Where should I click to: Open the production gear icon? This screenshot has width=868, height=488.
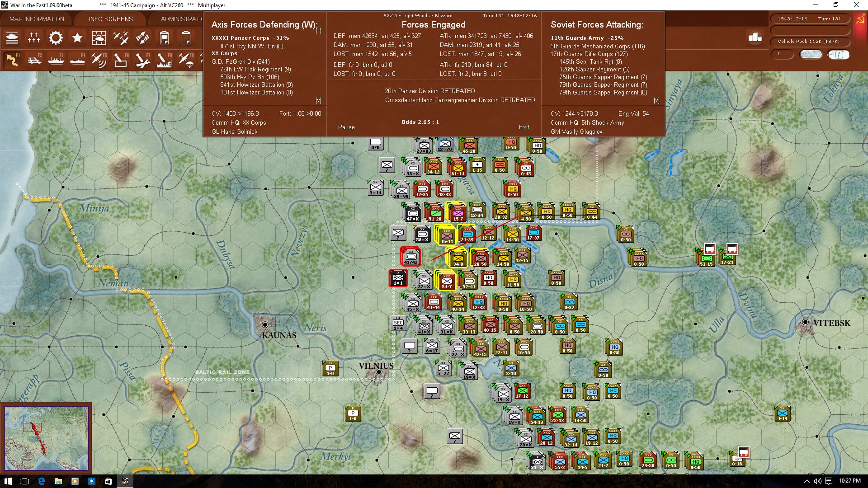click(x=56, y=38)
